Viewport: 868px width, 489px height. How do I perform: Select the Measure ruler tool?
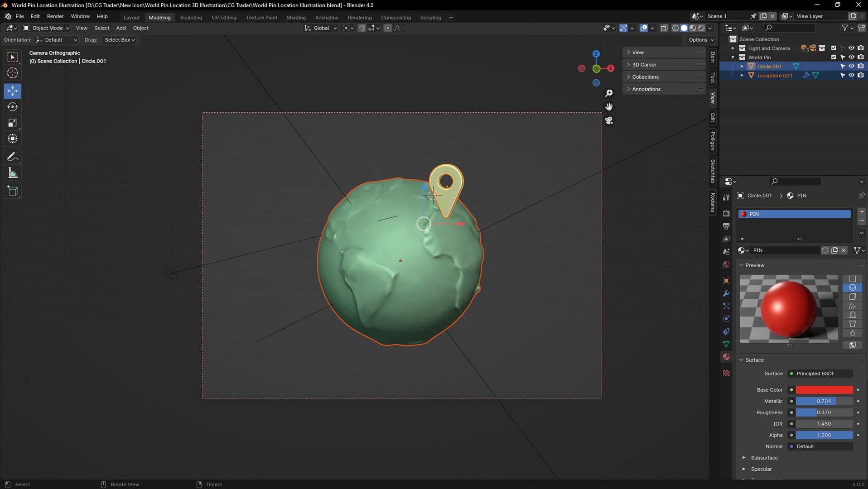click(13, 173)
